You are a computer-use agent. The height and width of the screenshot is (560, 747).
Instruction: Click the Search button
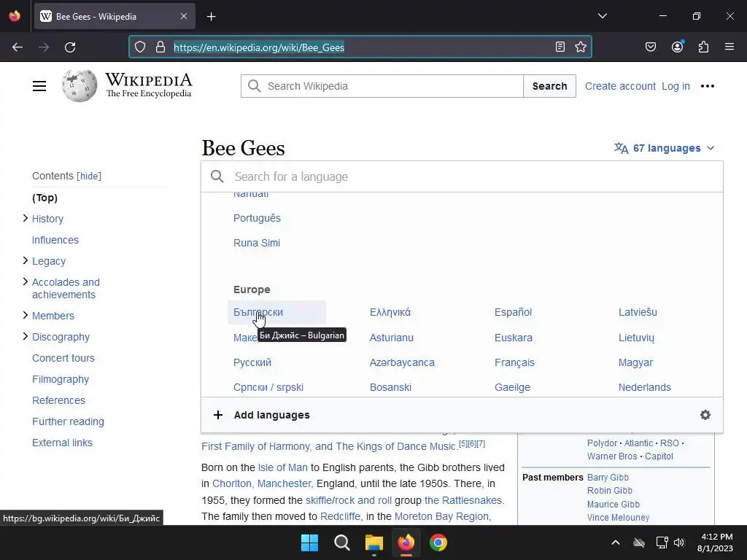(549, 86)
